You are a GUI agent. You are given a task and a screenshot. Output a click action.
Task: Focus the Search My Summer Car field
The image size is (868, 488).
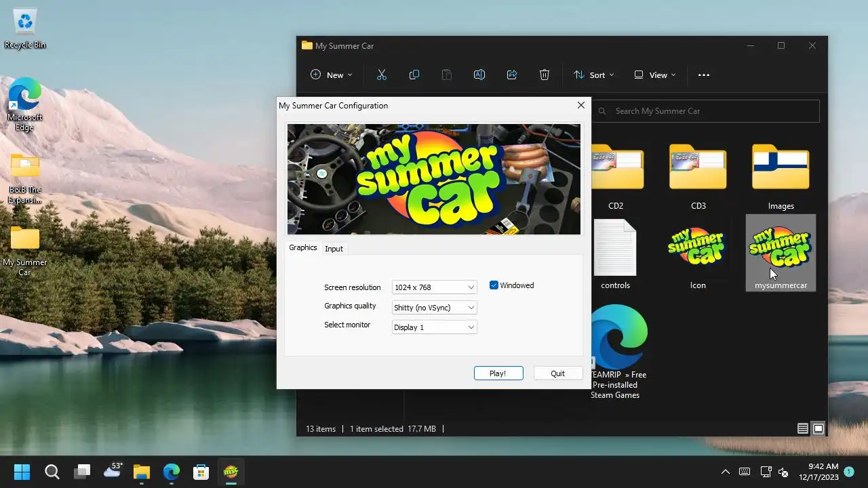pyautogui.click(x=706, y=111)
